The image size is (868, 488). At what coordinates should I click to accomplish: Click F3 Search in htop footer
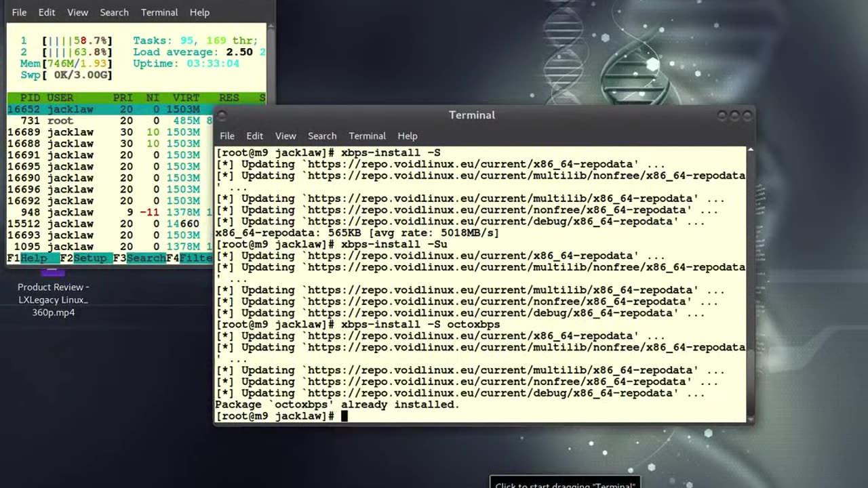click(x=139, y=258)
